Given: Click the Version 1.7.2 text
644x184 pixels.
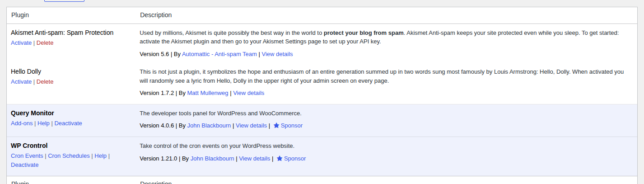Looking at the screenshot, I should coord(157,93).
